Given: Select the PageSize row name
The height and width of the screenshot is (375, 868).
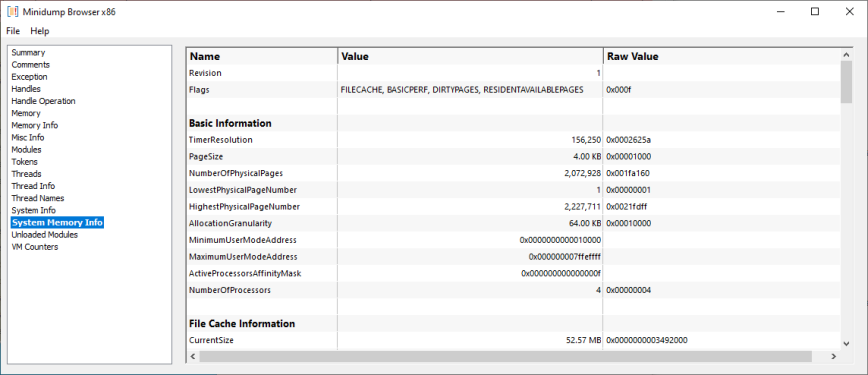Looking at the screenshot, I should (206, 157).
